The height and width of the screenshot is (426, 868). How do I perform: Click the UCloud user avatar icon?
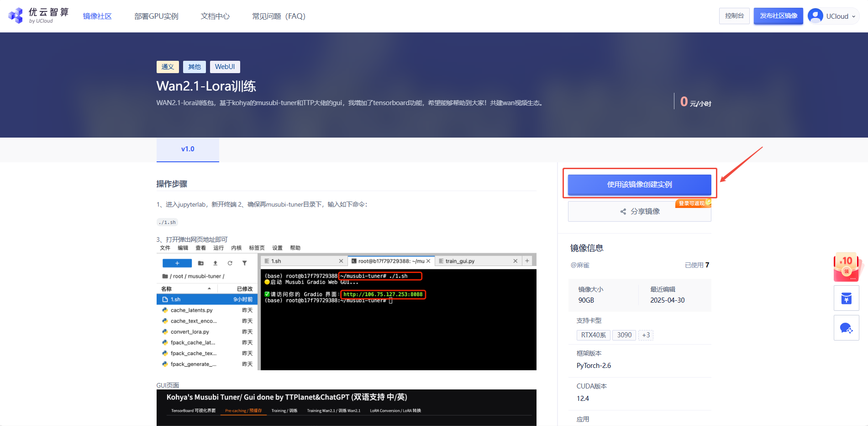(x=815, y=16)
